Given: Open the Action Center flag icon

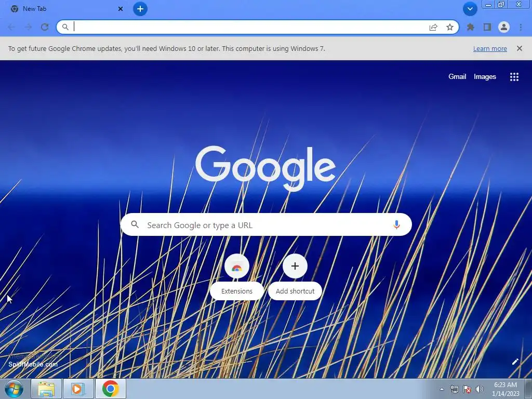Looking at the screenshot, I should click(x=467, y=389).
